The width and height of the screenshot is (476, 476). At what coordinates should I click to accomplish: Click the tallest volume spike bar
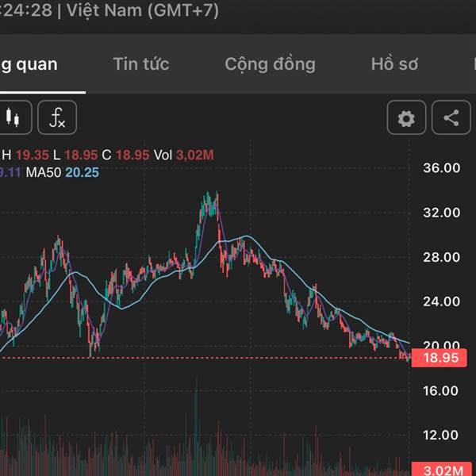click(196, 427)
